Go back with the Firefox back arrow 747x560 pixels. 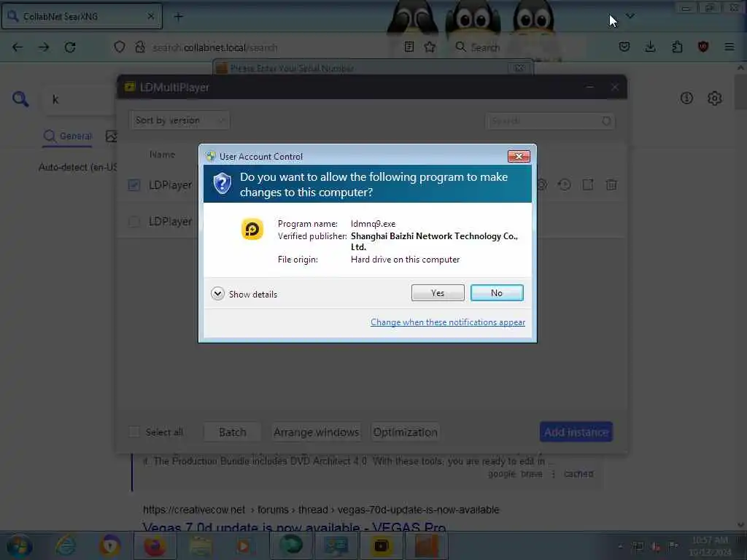(x=18, y=47)
